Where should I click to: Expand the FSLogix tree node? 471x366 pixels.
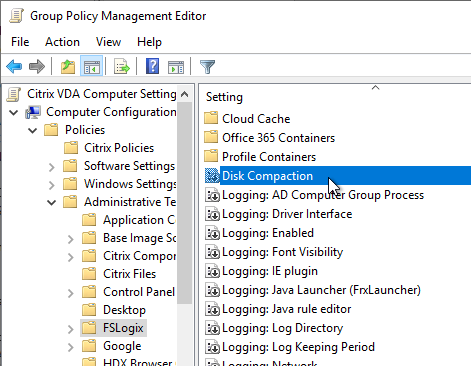(x=70, y=329)
